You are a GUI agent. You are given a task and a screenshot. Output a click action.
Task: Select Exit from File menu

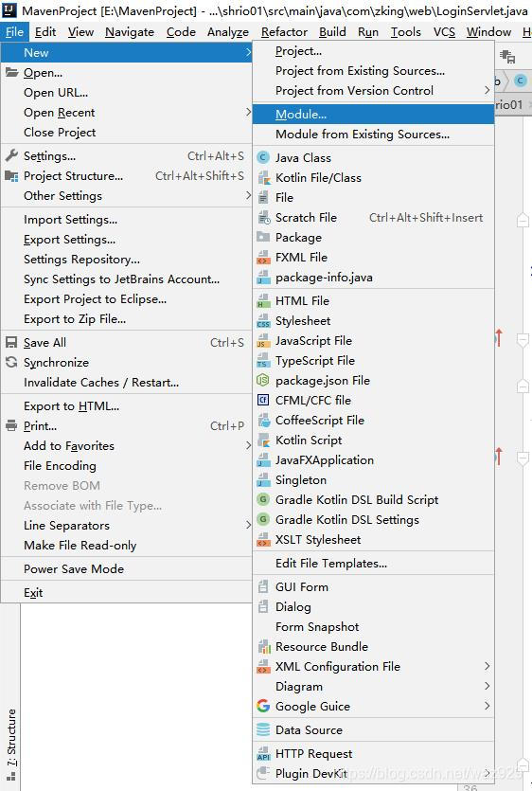[x=126, y=592]
